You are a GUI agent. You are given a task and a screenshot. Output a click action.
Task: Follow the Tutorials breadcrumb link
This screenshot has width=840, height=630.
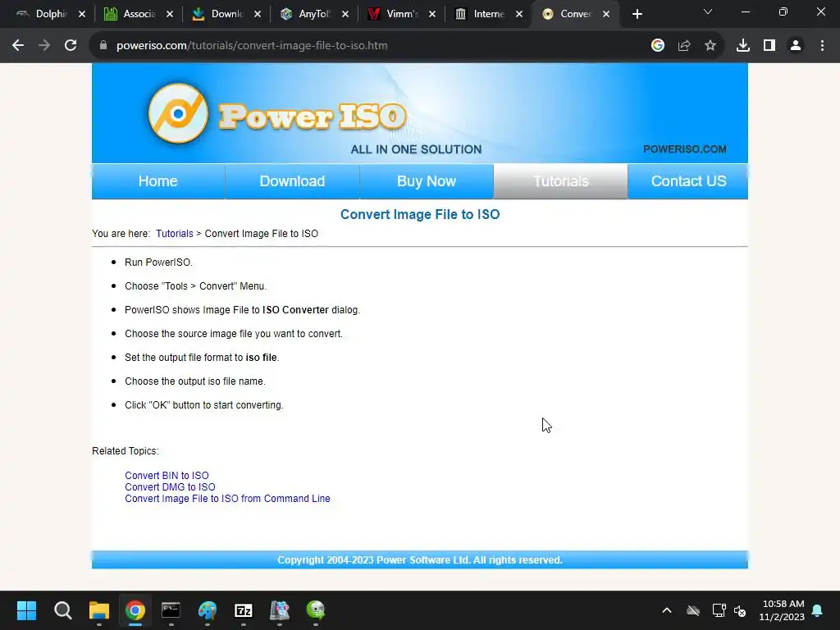(175, 234)
